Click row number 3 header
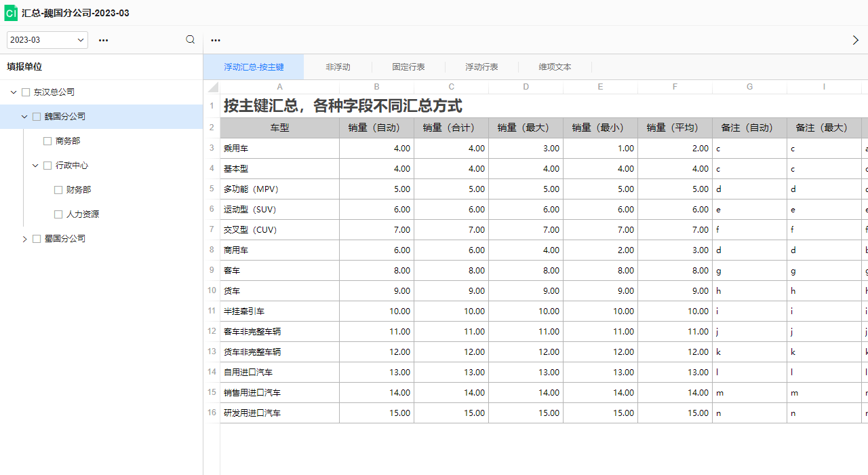This screenshot has height=475, width=868. (x=211, y=148)
